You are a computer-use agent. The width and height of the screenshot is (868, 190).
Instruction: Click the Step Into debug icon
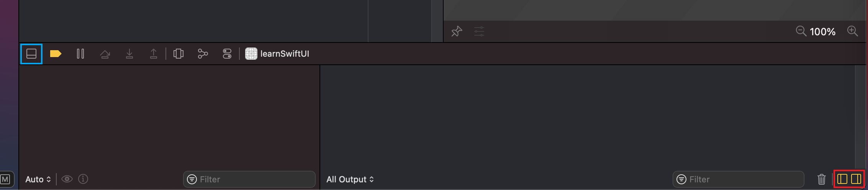pyautogui.click(x=129, y=54)
